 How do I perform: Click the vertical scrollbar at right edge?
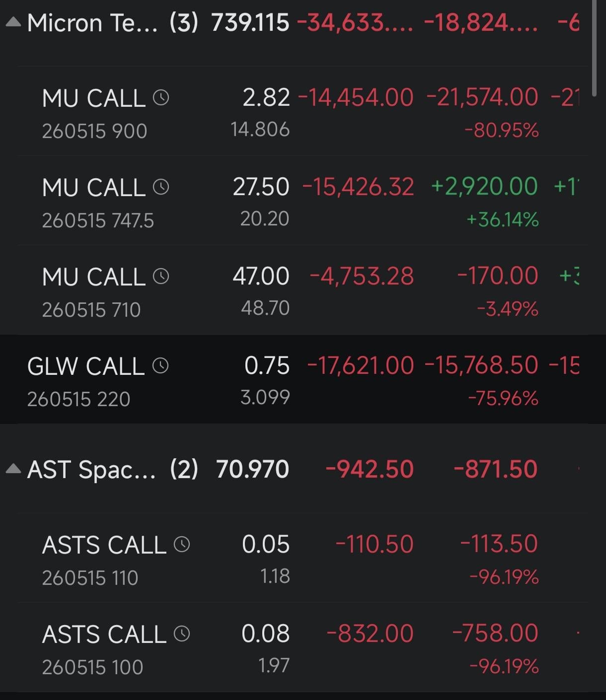point(594,48)
